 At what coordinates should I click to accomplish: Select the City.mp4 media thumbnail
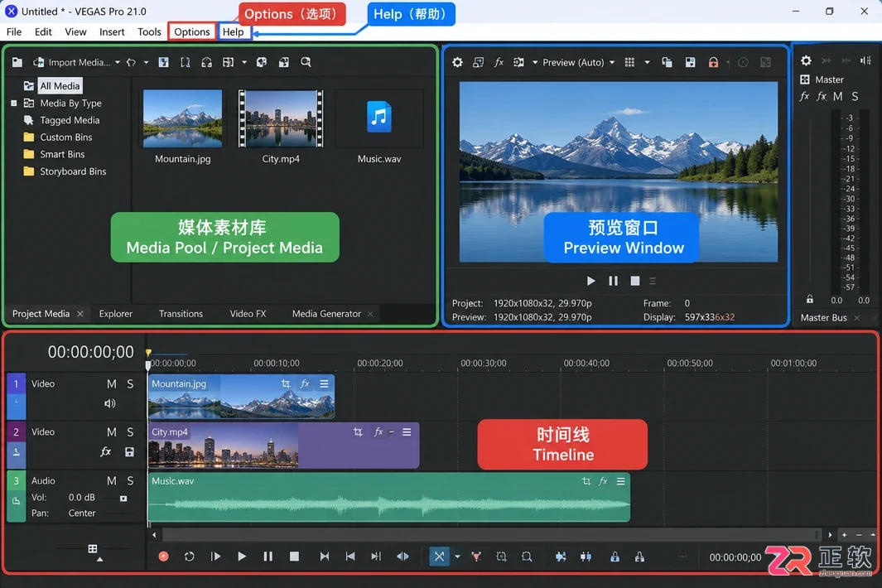point(281,118)
